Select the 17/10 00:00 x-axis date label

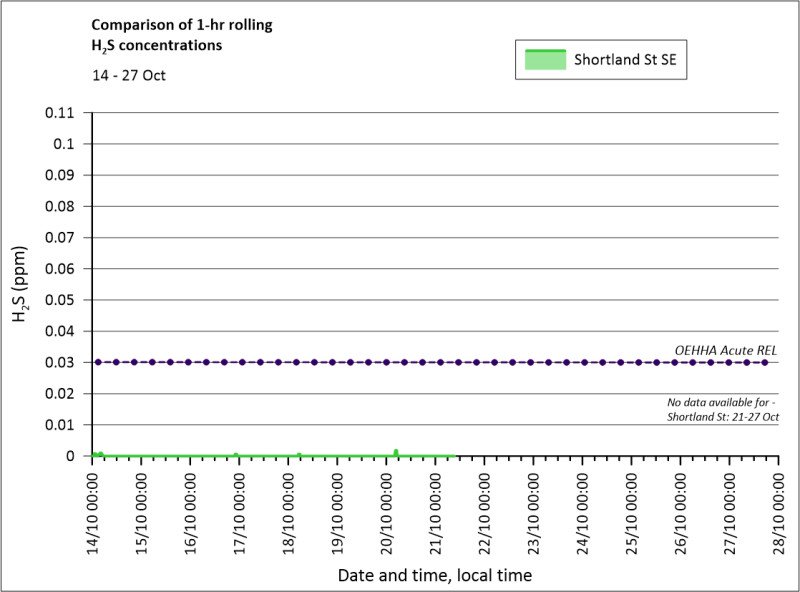coord(240,510)
